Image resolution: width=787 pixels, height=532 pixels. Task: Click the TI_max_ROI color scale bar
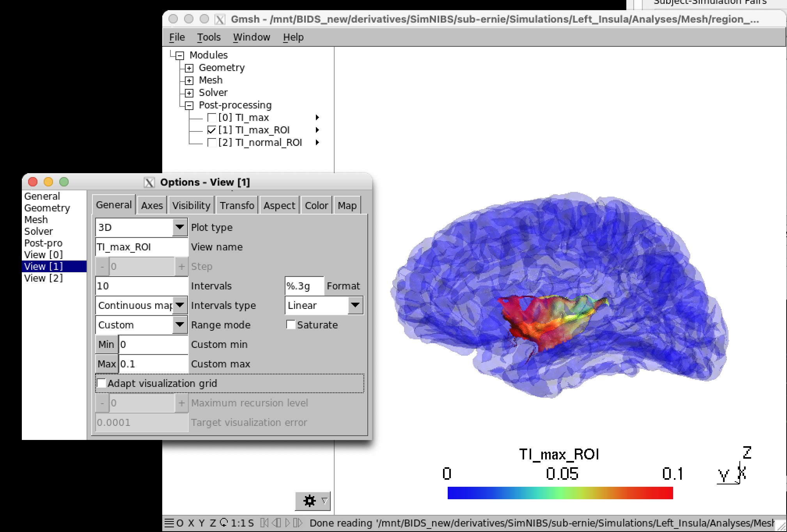click(x=560, y=493)
